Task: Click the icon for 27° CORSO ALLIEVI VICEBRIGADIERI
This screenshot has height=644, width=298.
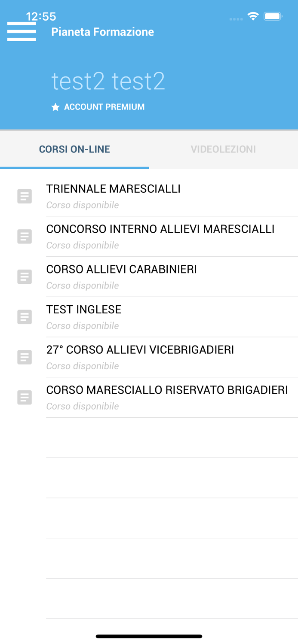Action: point(25,357)
